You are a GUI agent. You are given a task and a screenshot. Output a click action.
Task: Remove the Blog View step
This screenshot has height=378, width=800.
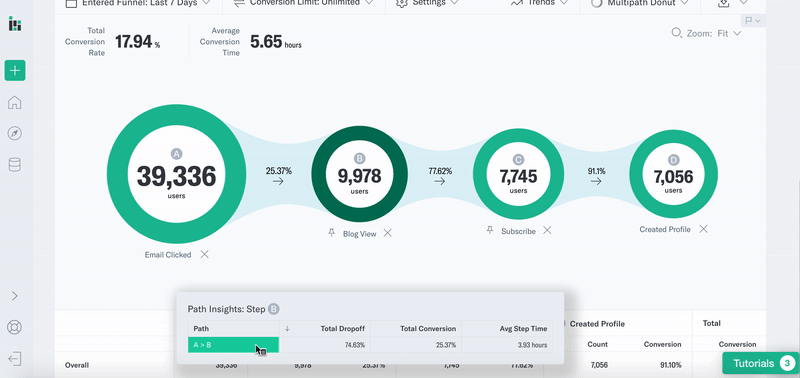(388, 233)
